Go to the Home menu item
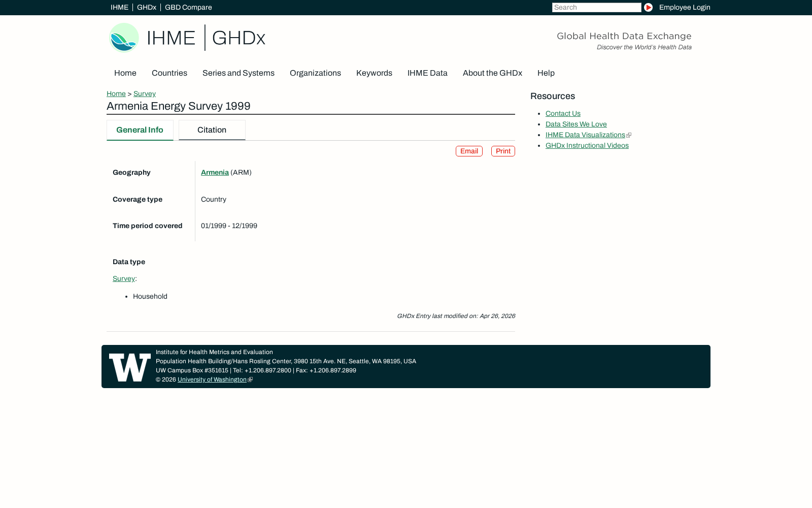812x508 pixels. (125, 73)
